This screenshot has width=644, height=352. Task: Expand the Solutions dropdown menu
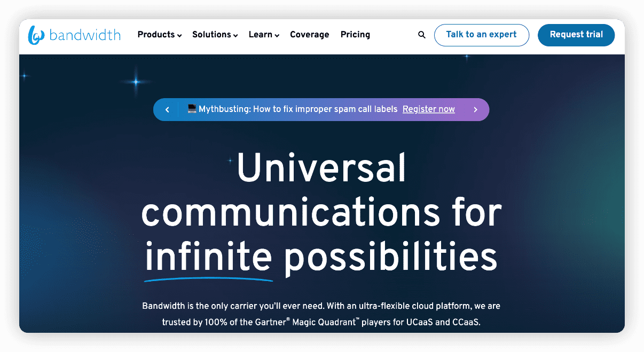(215, 35)
